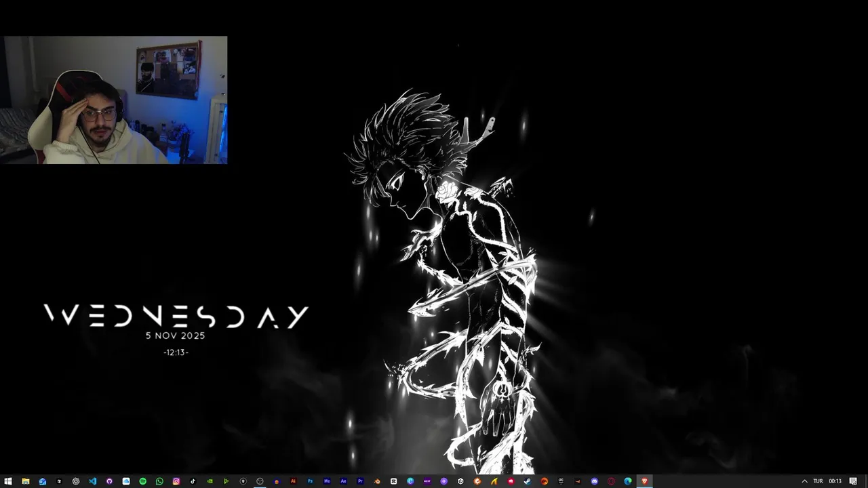Click the -12:13- clock widget text
Image resolution: width=868 pixels, height=488 pixels.
click(x=176, y=352)
